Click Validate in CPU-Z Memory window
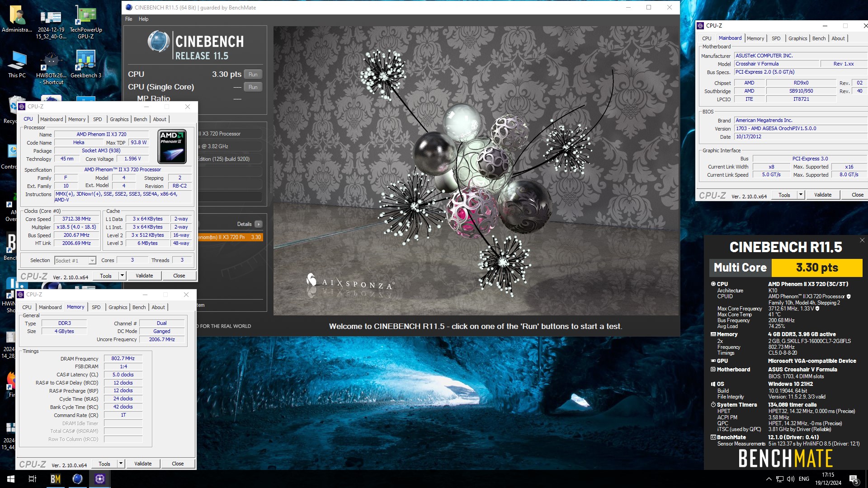This screenshot has height=488, width=868. click(143, 464)
